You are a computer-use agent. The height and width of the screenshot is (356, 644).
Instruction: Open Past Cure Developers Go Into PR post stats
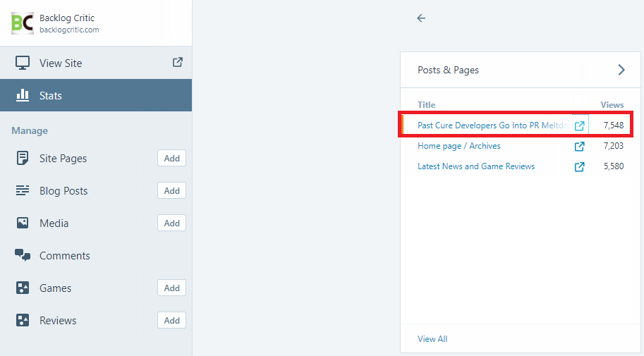[x=492, y=125]
